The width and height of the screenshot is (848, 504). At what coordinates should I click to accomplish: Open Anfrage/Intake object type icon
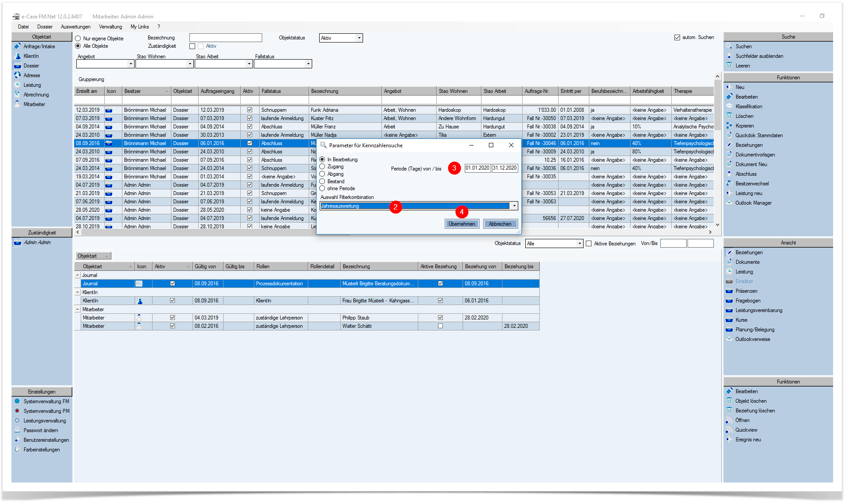[17, 46]
